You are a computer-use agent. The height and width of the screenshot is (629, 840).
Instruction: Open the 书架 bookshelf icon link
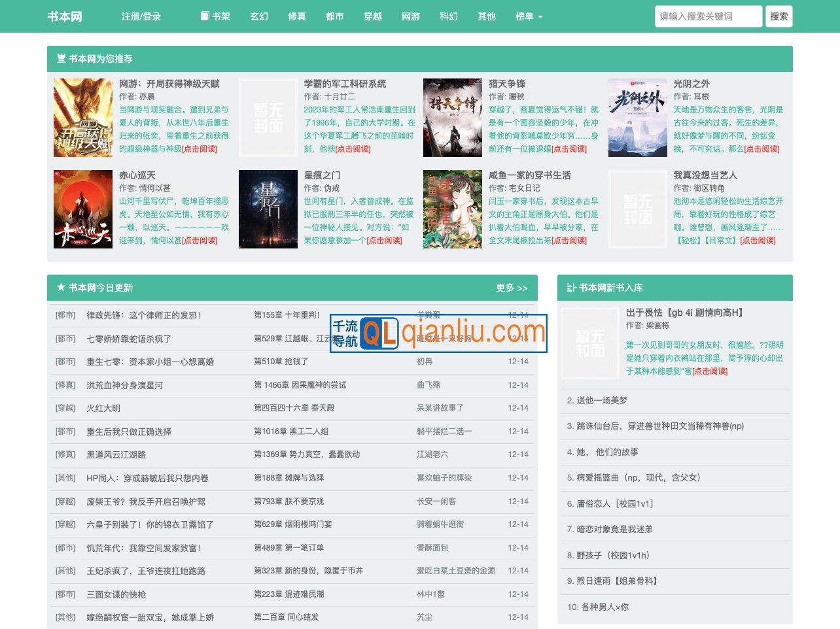point(215,16)
